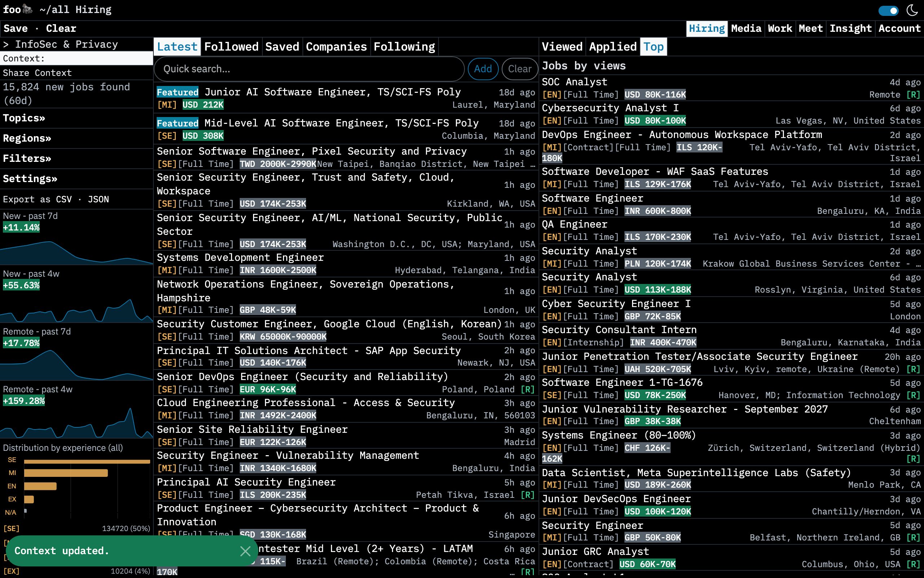Open Junior AI Software Engineer featured job
The image size is (924, 578).
345,98
